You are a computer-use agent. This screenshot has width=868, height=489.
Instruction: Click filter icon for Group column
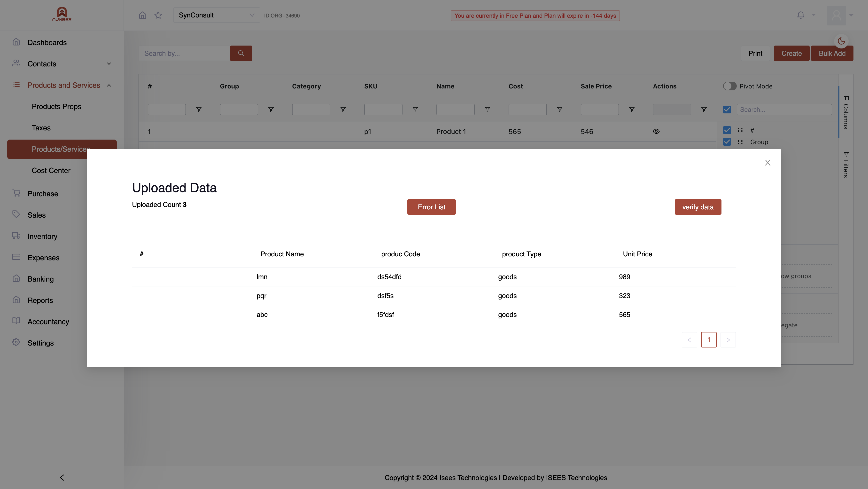pyautogui.click(x=271, y=110)
